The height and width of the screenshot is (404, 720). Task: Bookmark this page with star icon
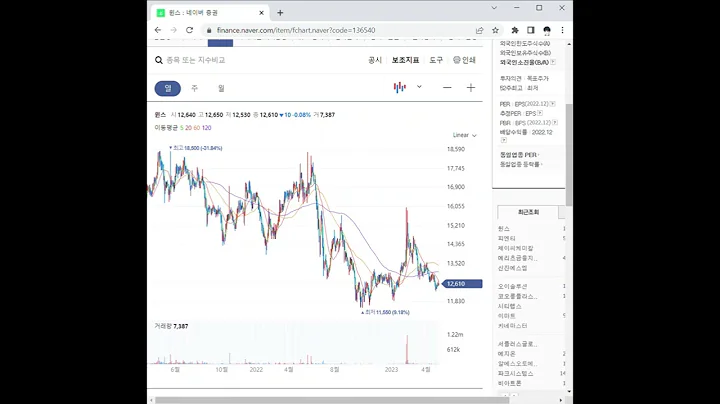click(495, 30)
